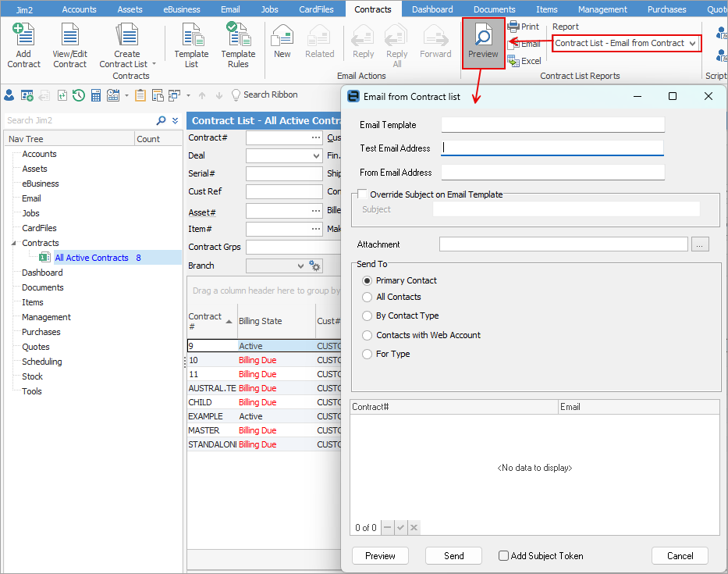The height and width of the screenshot is (574, 728).
Task: Click New in Email Actions group
Action: click(282, 42)
